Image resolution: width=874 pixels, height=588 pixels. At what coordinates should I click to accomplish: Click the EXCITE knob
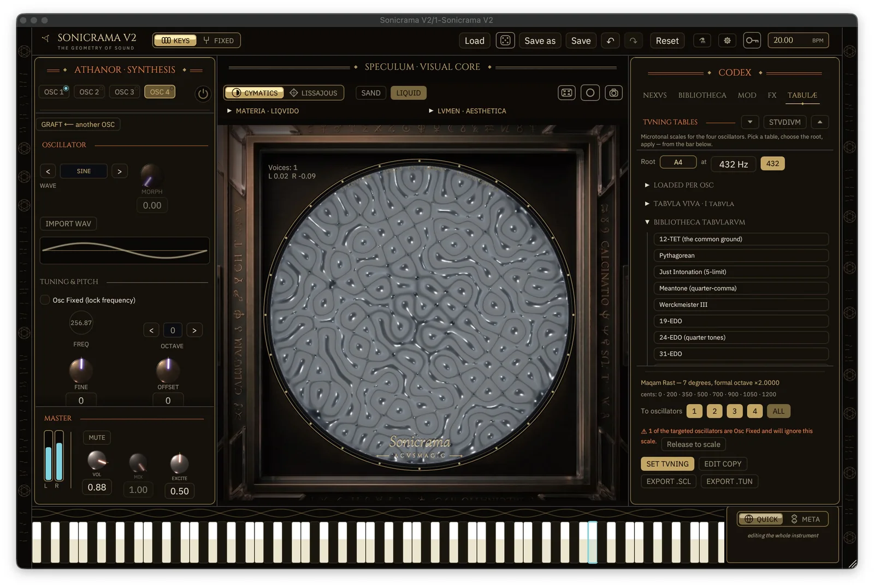coord(179,464)
